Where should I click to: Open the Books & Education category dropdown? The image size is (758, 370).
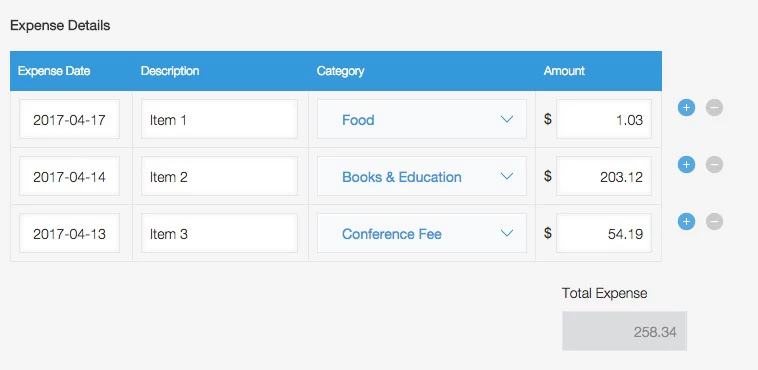click(x=422, y=177)
